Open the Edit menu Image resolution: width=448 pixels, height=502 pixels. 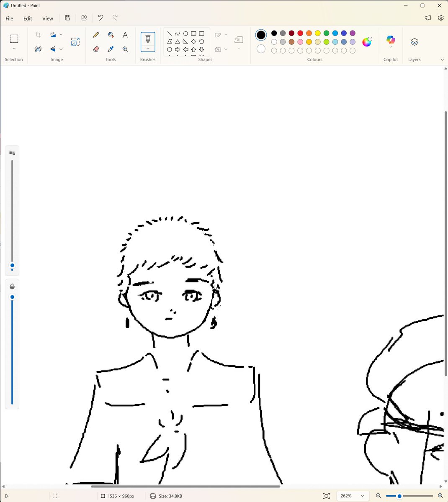(28, 18)
